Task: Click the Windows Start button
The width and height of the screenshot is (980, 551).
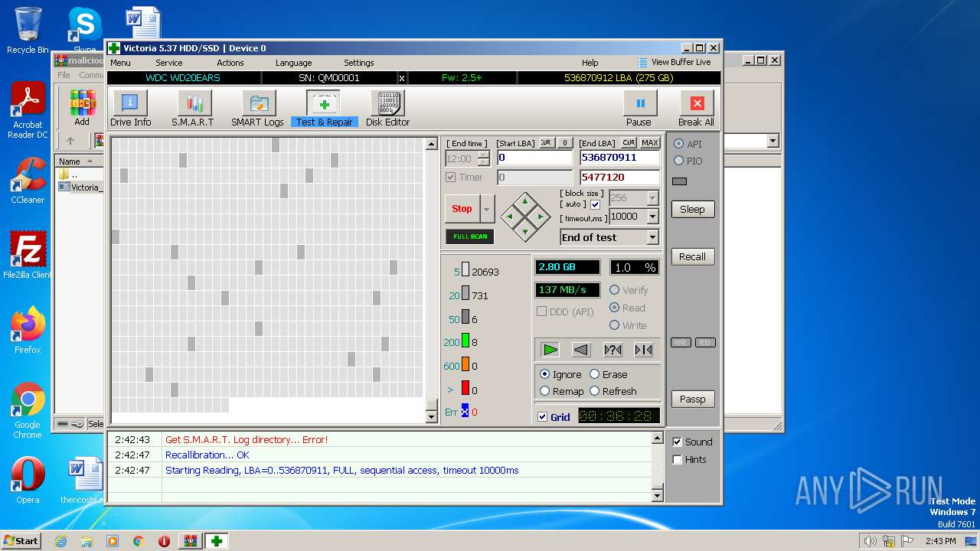Action: pyautogui.click(x=21, y=541)
